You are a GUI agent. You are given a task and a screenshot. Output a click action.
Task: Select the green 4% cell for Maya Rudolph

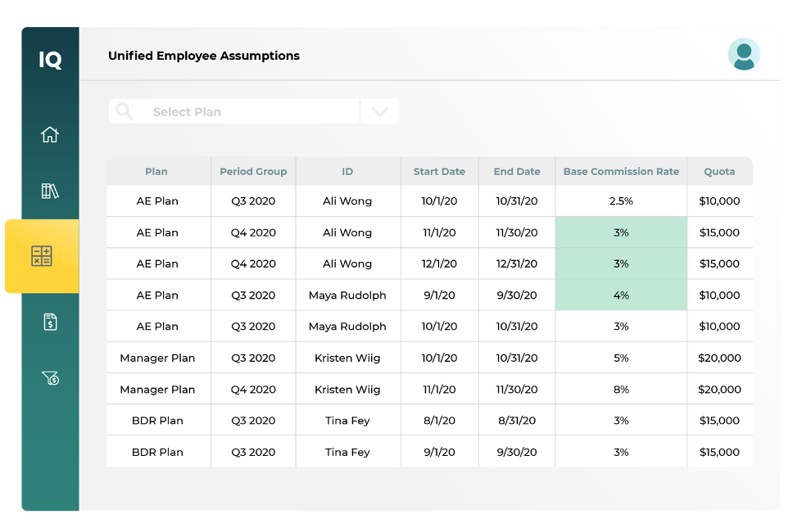[x=620, y=295]
